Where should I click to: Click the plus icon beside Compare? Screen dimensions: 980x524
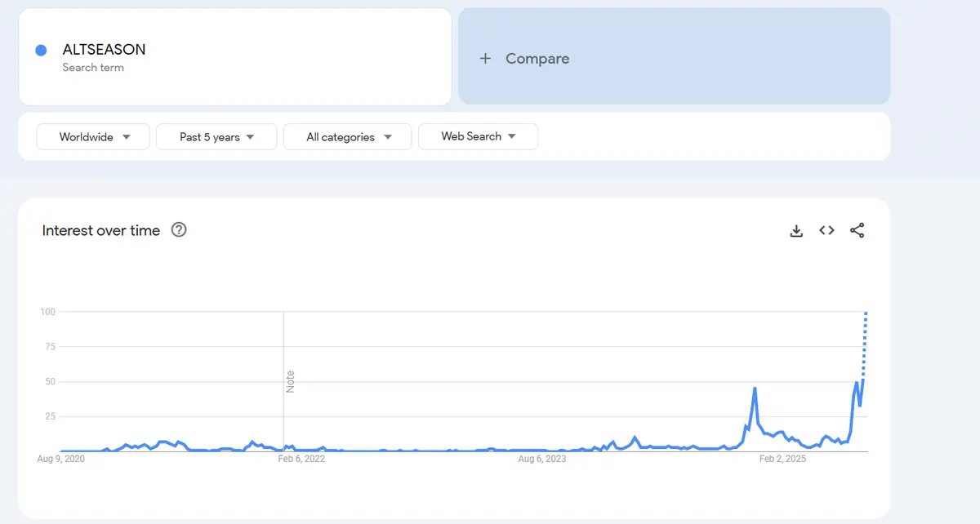tap(485, 58)
